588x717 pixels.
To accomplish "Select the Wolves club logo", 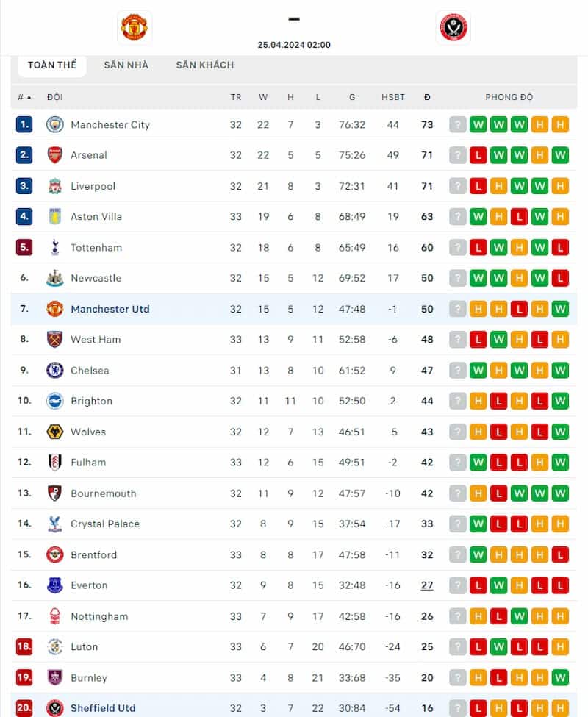I will (54, 432).
